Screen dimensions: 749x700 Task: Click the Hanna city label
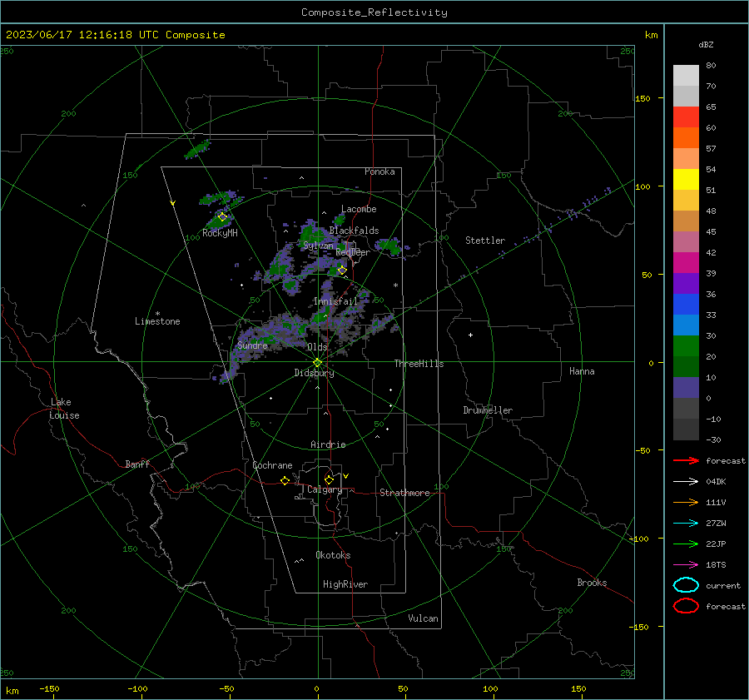click(x=582, y=371)
